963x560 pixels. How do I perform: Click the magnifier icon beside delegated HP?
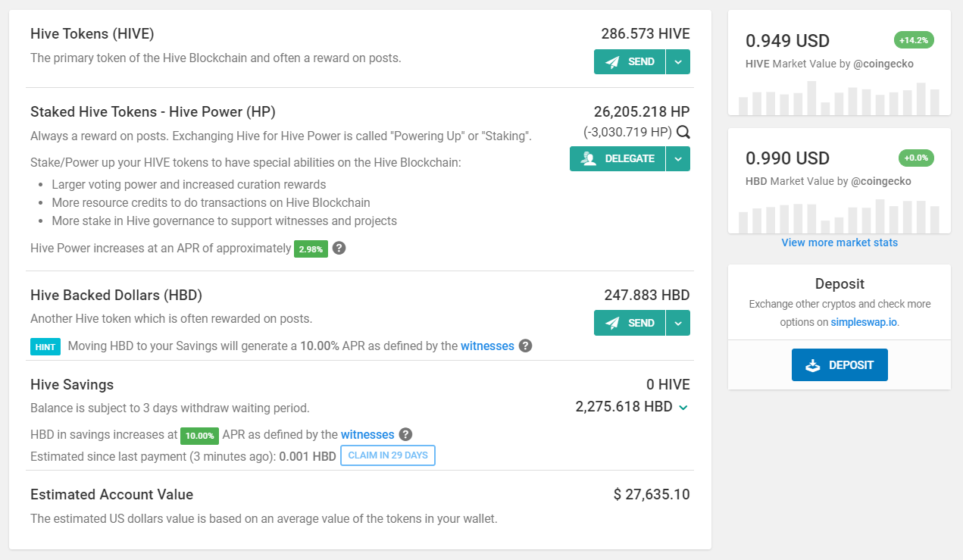(683, 132)
